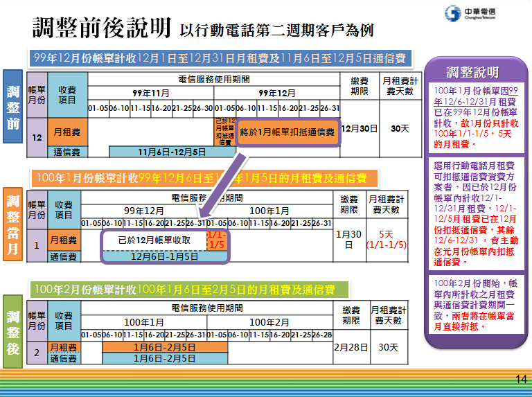Click 帳單月份 value 1
This screenshot has width=532, height=397.
point(37,245)
